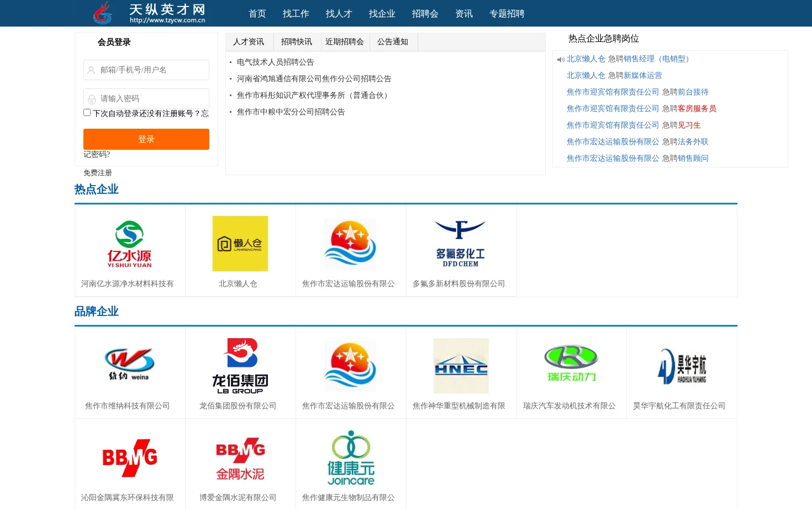Open the 河南省鸿旭通信有限公司 recruitment notice
The height and width of the screenshot is (510, 812).
click(314, 79)
